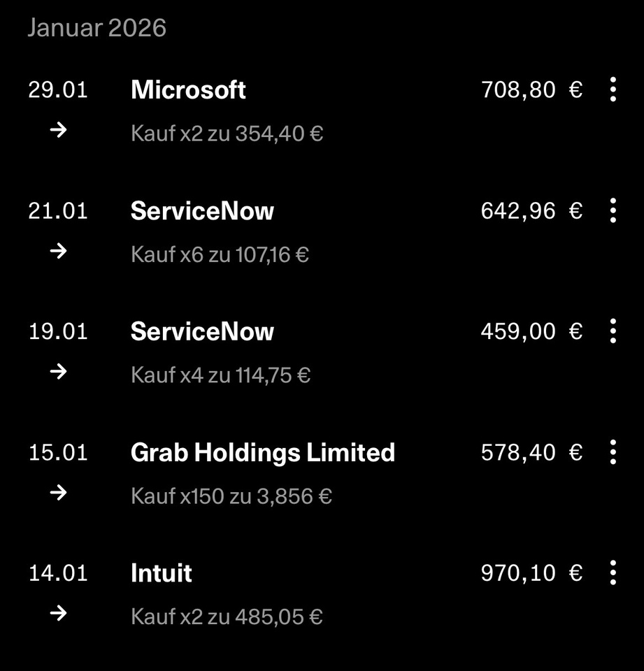
Task: Click the arrow icon under 29.01
Action: pos(59,130)
